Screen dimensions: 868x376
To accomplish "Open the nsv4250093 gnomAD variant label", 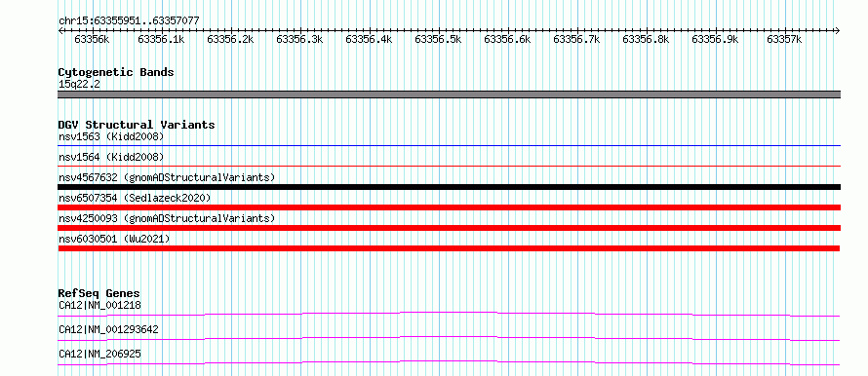I will pos(167,218).
